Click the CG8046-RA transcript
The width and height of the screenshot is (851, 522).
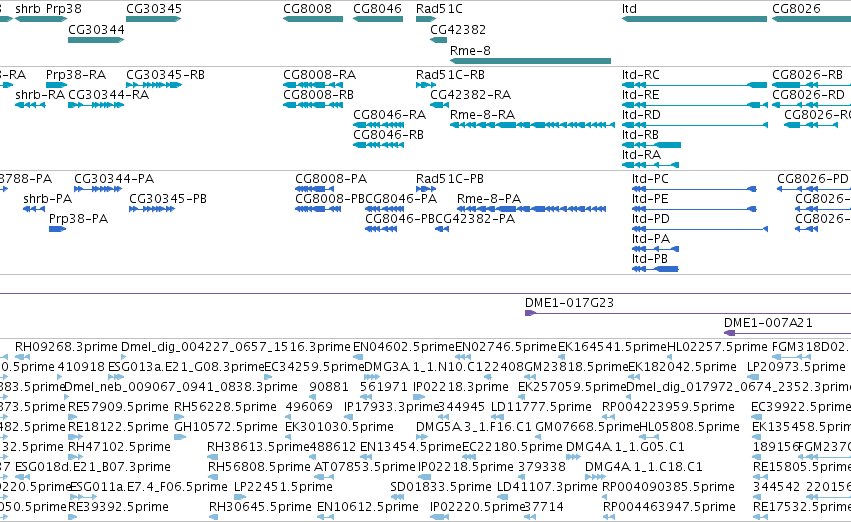(378, 125)
